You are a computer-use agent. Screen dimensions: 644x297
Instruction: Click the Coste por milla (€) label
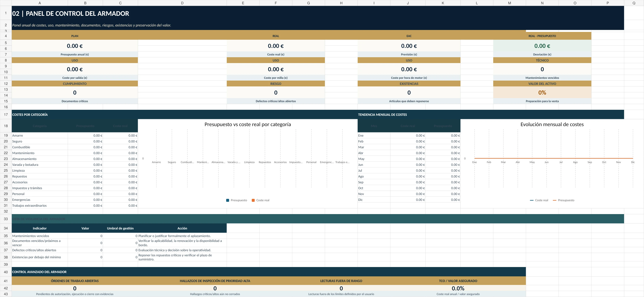click(x=276, y=78)
